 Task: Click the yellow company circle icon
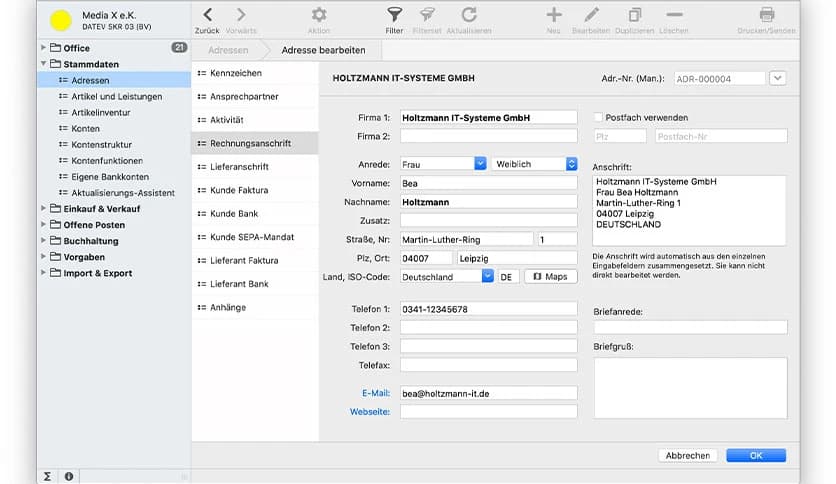coord(60,20)
